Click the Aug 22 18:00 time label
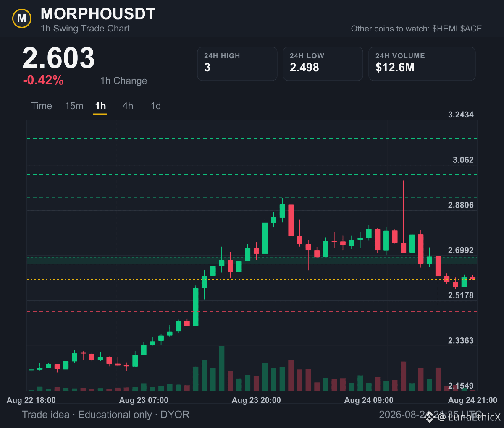The image size is (504, 428). 31,400
